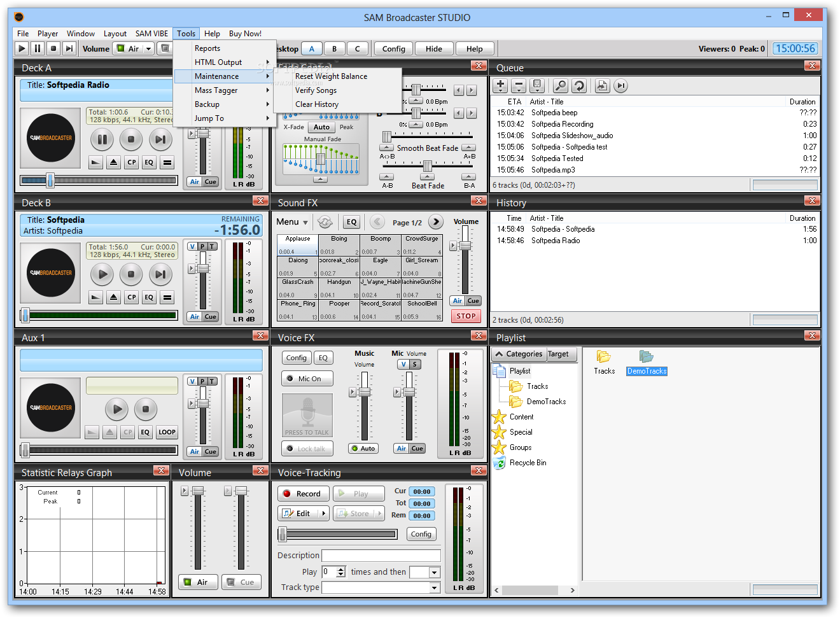Open the Deck B extended options icon
The width and height of the screenshot is (840, 618).
(167, 297)
